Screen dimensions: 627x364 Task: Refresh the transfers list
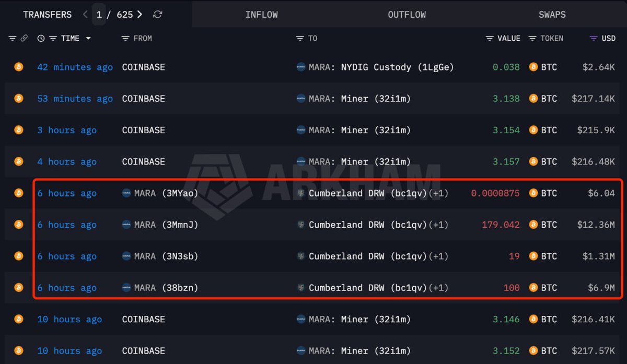(x=157, y=15)
